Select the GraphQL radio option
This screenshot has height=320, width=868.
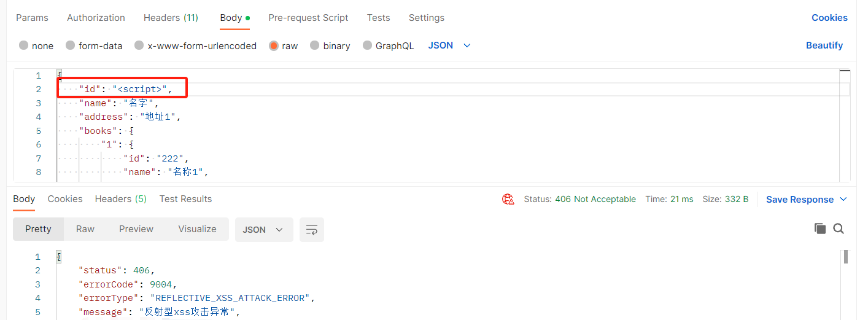click(x=368, y=45)
